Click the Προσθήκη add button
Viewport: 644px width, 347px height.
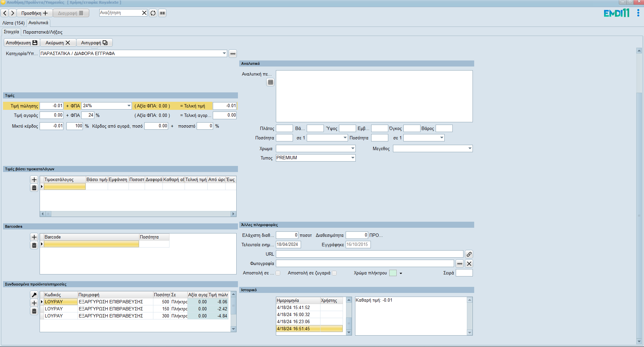pyautogui.click(x=35, y=13)
